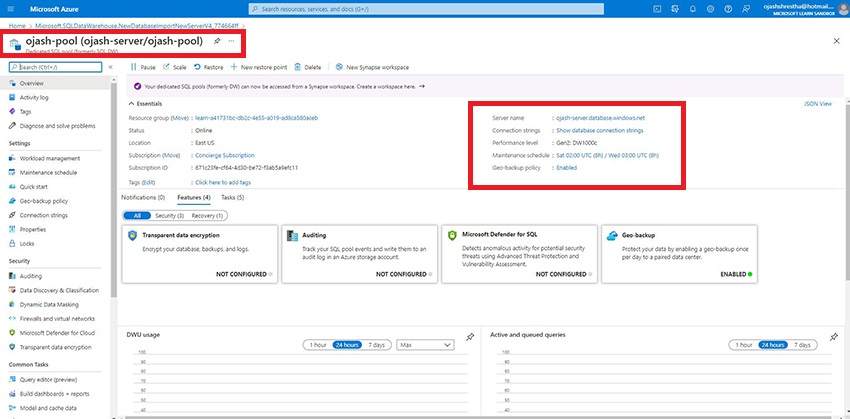Switch to Tasks (5) tab
850x419 pixels.
pos(233,197)
